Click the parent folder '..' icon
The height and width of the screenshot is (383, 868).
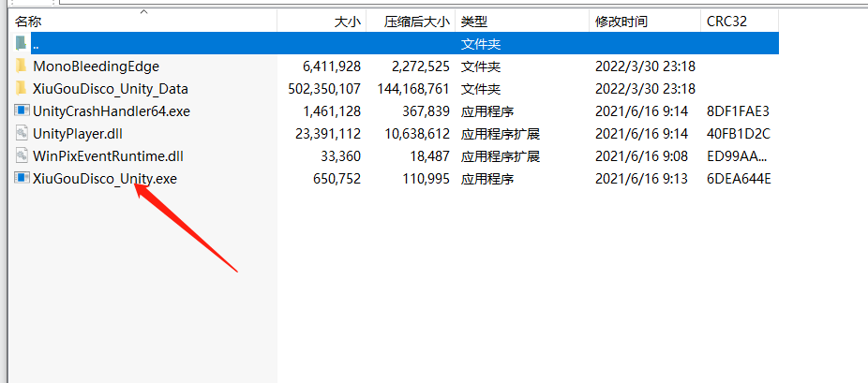coord(21,43)
